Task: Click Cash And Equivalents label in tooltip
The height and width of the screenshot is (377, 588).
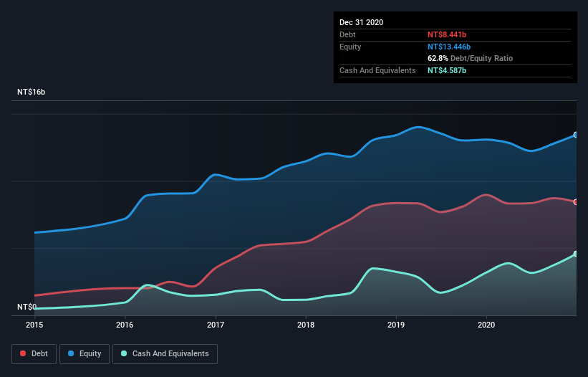Action: [x=377, y=70]
